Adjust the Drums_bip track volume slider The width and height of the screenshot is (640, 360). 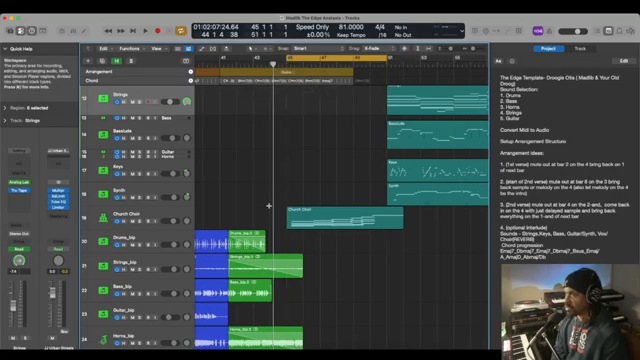(170, 245)
